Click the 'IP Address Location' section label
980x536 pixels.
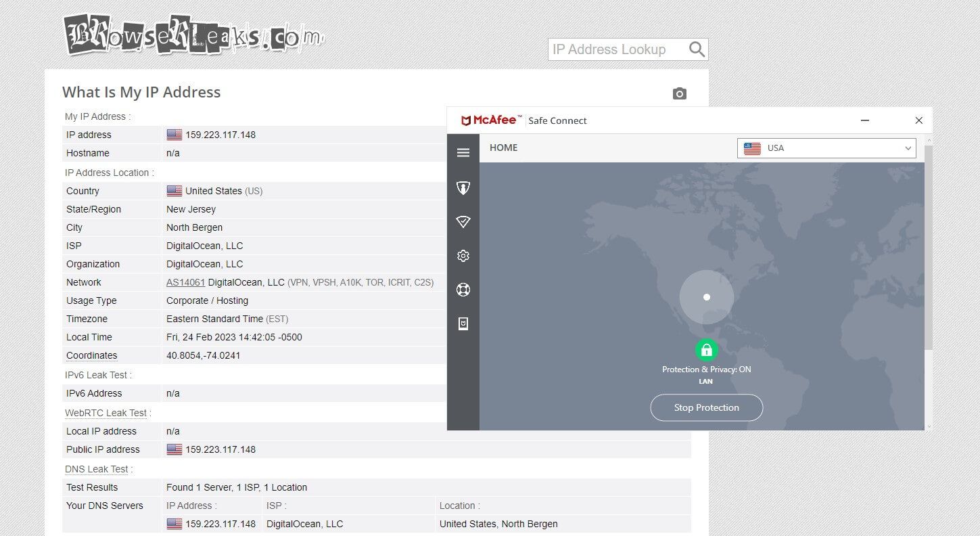coord(109,173)
